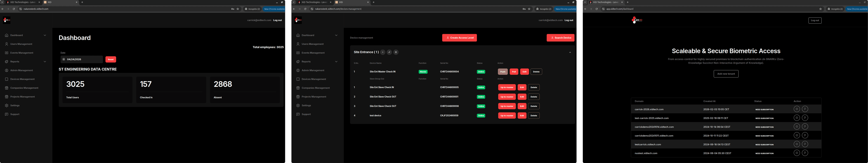Click Delete in the CHR7244800008 device row

pyautogui.click(x=534, y=106)
